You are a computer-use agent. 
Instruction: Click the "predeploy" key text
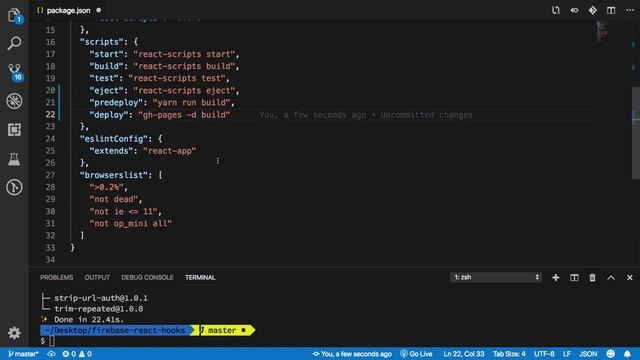(116, 102)
